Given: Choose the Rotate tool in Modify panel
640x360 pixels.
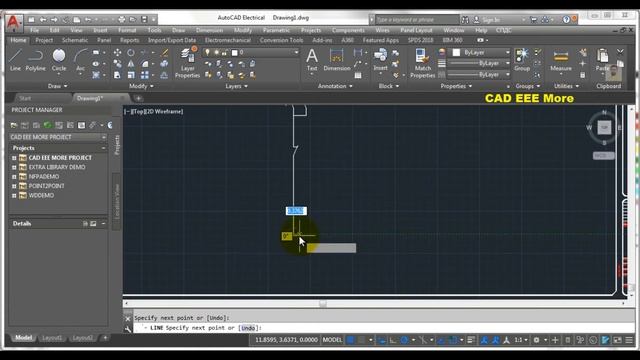Looking at the screenshot, I should coord(131,53).
